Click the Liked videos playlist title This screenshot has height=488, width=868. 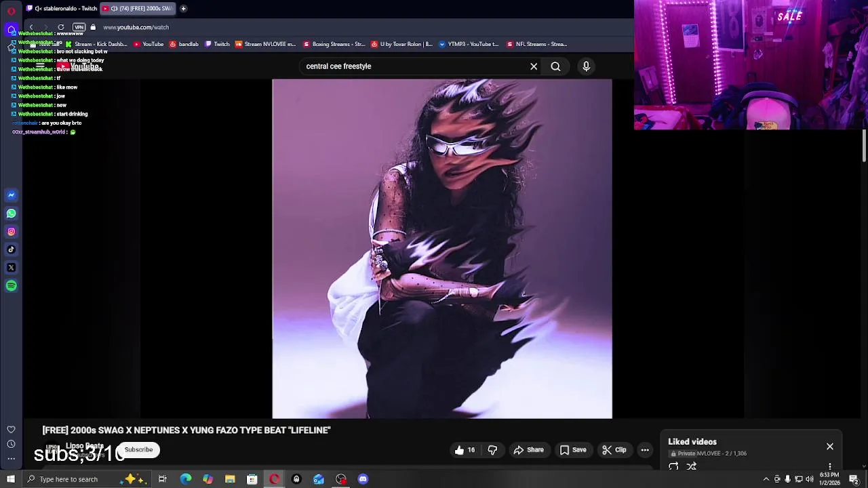(x=692, y=442)
